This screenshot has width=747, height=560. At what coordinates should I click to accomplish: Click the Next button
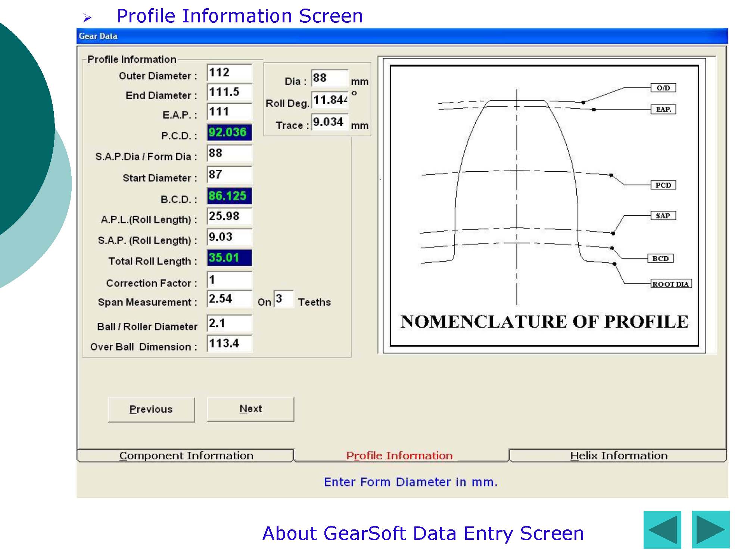(250, 409)
